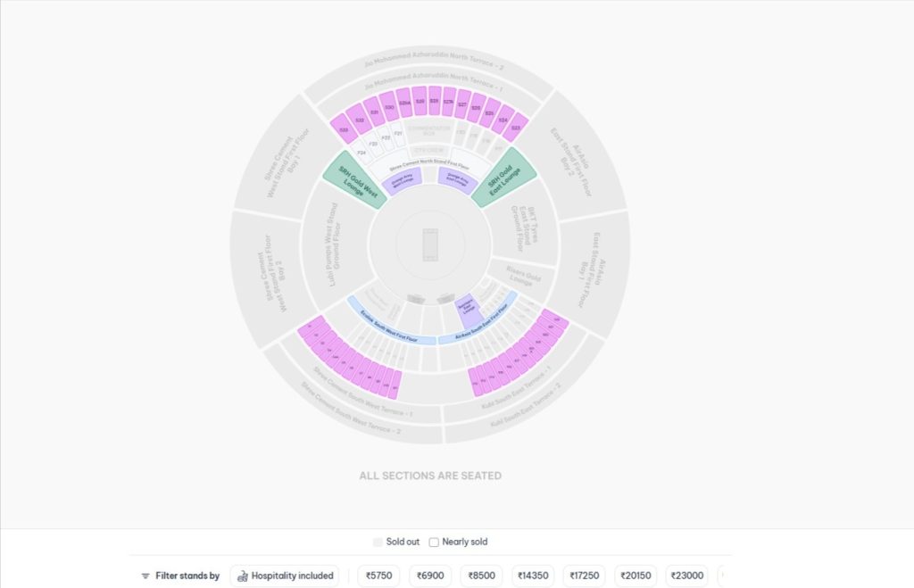Select the ₹17250 price filter
This screenshot has height=588, width=914.
click(x=586, y=576)
